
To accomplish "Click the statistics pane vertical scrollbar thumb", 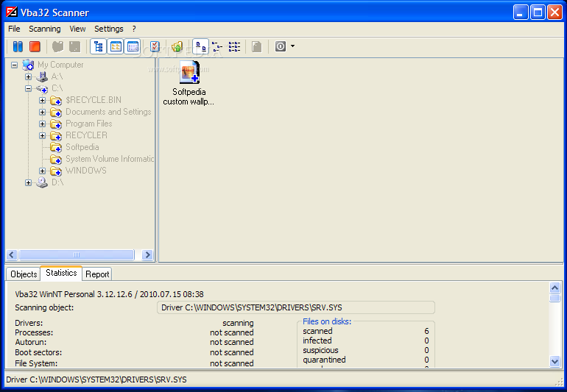I will pyautogui.click(x=555, y=298).
